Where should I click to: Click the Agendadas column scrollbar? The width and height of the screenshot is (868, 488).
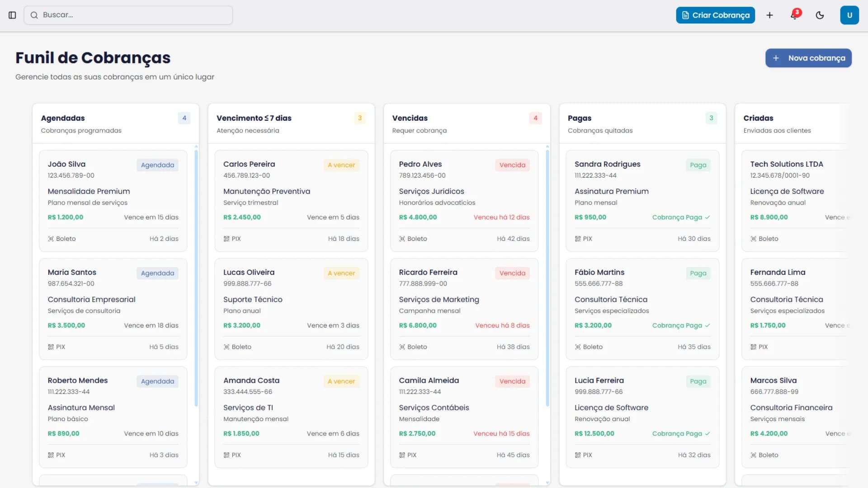coord(196,278)
